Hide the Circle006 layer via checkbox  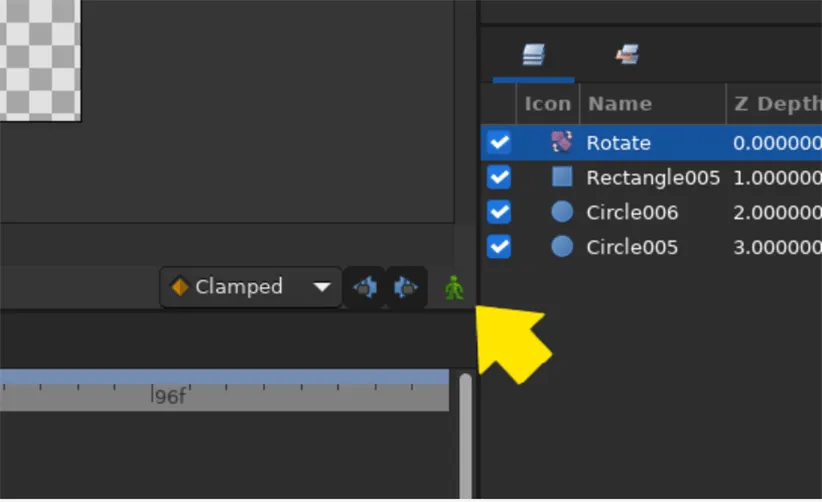click(498, 212)
